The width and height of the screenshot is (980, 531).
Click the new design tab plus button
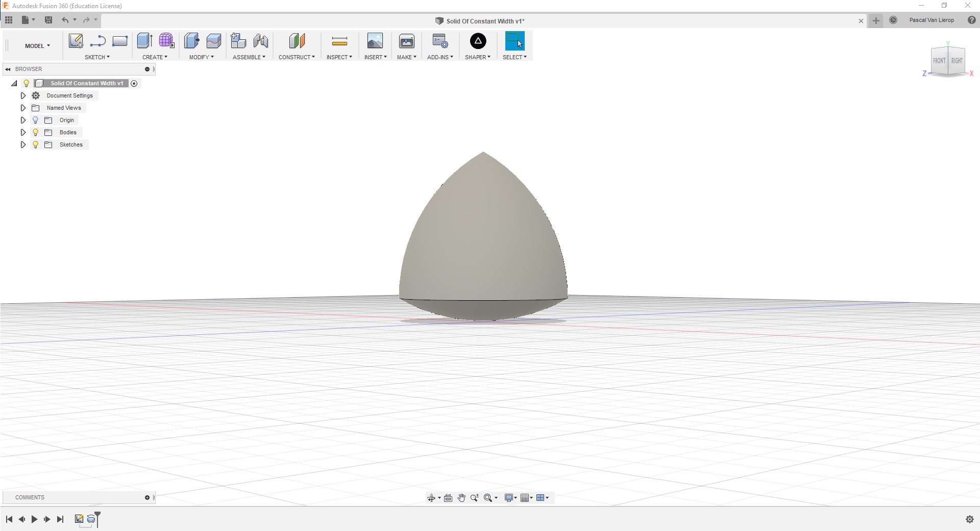[876, 20]
